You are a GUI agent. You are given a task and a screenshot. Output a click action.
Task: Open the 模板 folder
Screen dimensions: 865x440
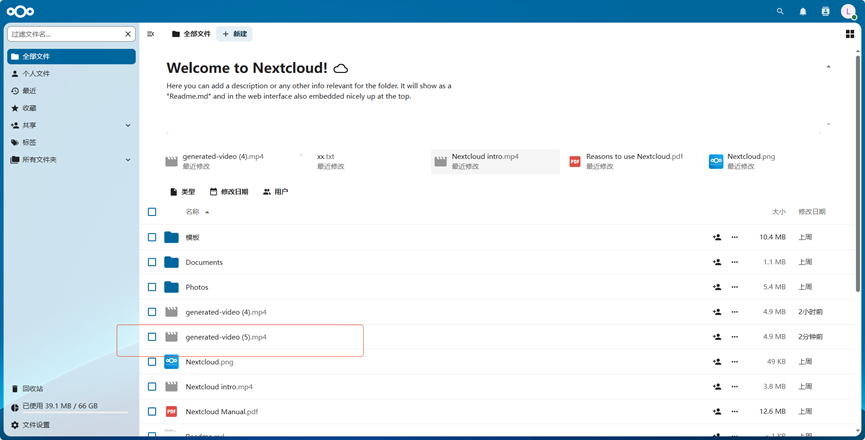tap(193, 238)
